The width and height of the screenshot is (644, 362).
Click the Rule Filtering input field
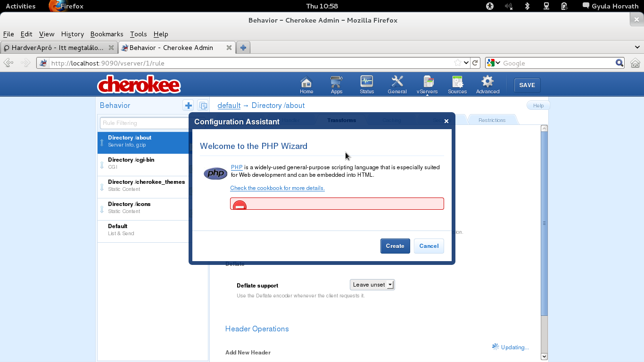tap(145, 123)
